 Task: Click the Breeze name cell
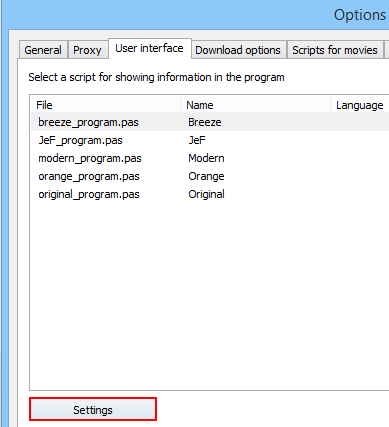coord(205,122)
